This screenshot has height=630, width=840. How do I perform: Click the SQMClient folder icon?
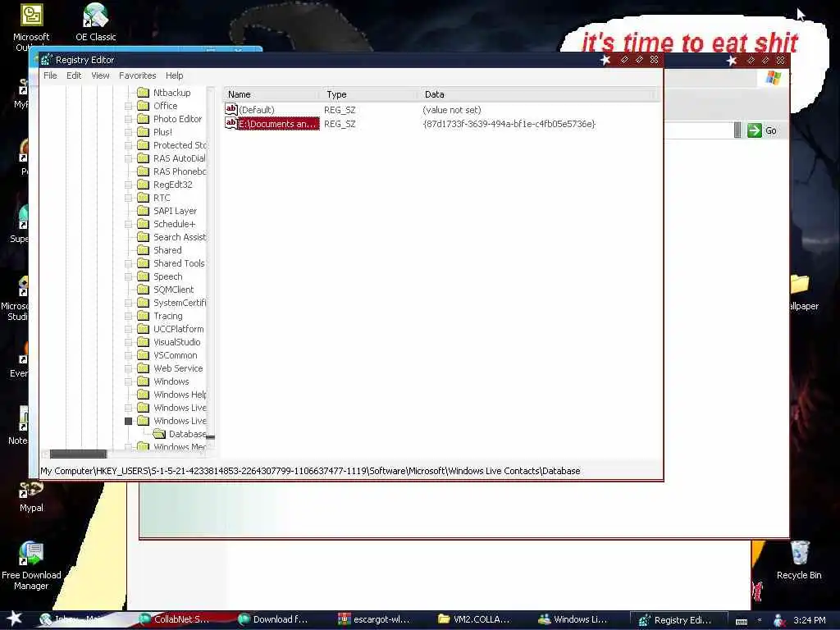click(143, 290)
